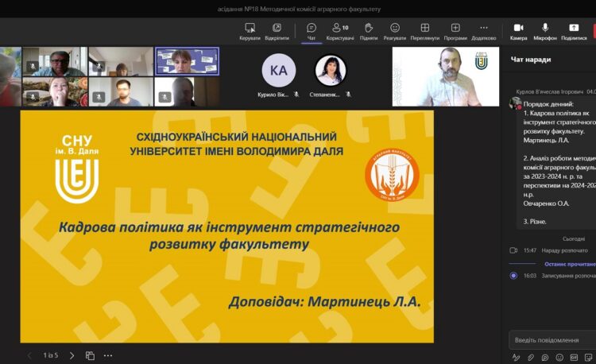Viewport: 596px width, 364px height.
Task: Go to the next slide arrow
Action: coord(72,355)
